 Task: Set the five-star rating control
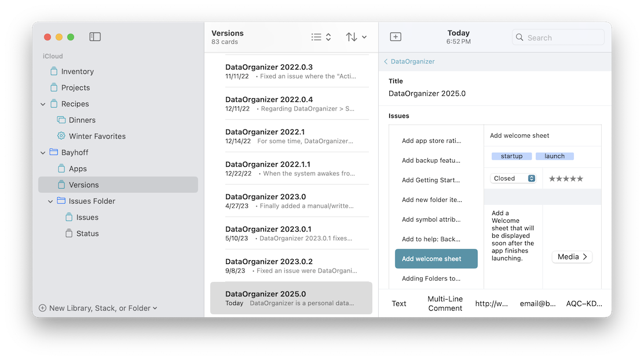pos(566,179)
